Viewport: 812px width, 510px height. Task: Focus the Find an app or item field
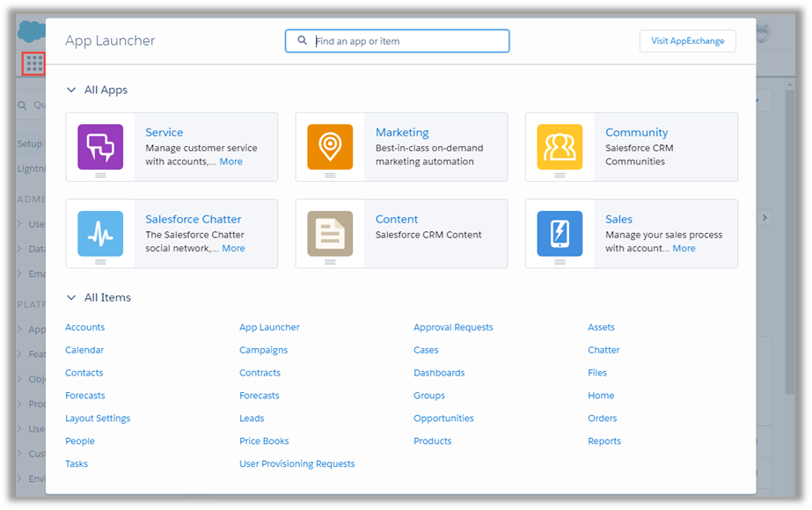[x=409, y=41]
